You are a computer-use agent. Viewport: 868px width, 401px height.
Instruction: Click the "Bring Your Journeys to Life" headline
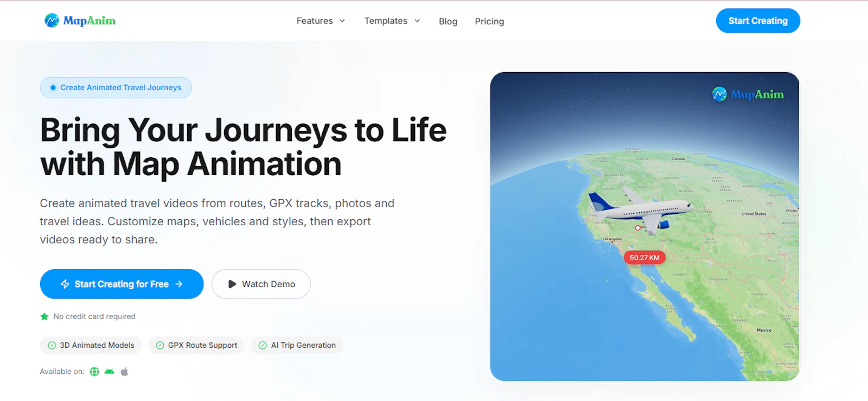(244, 130)
